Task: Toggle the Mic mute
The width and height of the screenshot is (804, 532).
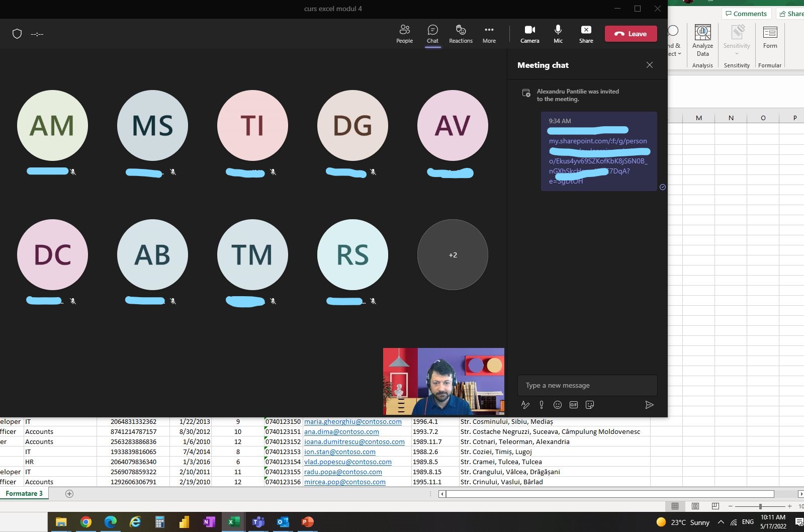Action: tap(558, 34)
